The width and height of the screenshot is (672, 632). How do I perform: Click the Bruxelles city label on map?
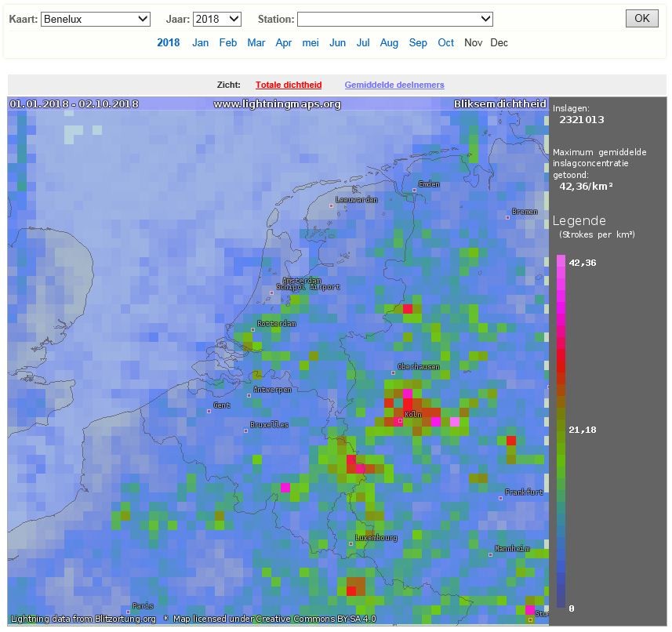pyautogui.click(x=269, y=425)
